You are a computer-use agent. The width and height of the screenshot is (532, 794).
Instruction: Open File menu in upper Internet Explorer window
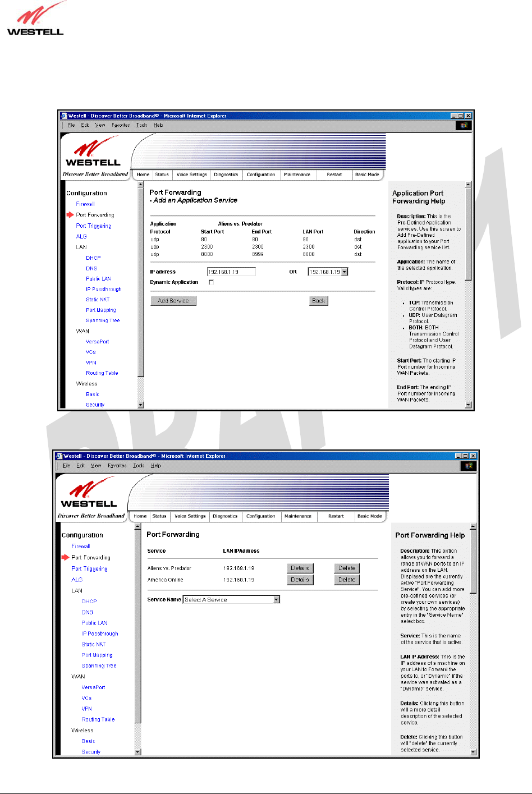tap(71, 125)
